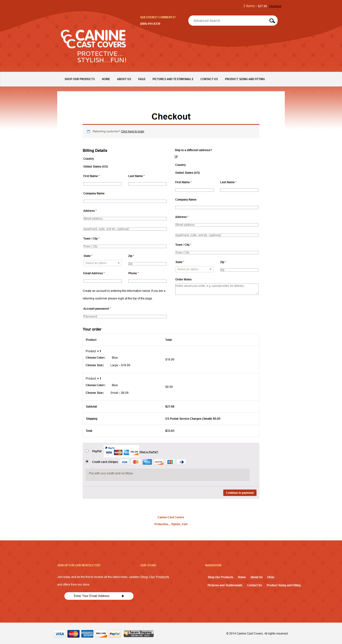Click footer Contact Us link

[255, 585]
